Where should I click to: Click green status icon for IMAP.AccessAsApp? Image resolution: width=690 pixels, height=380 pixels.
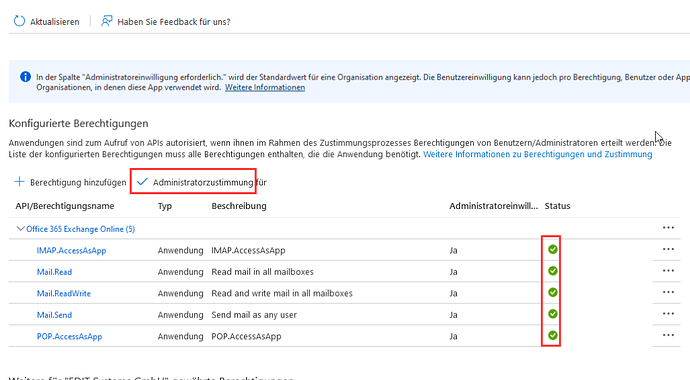pos(553,249)
